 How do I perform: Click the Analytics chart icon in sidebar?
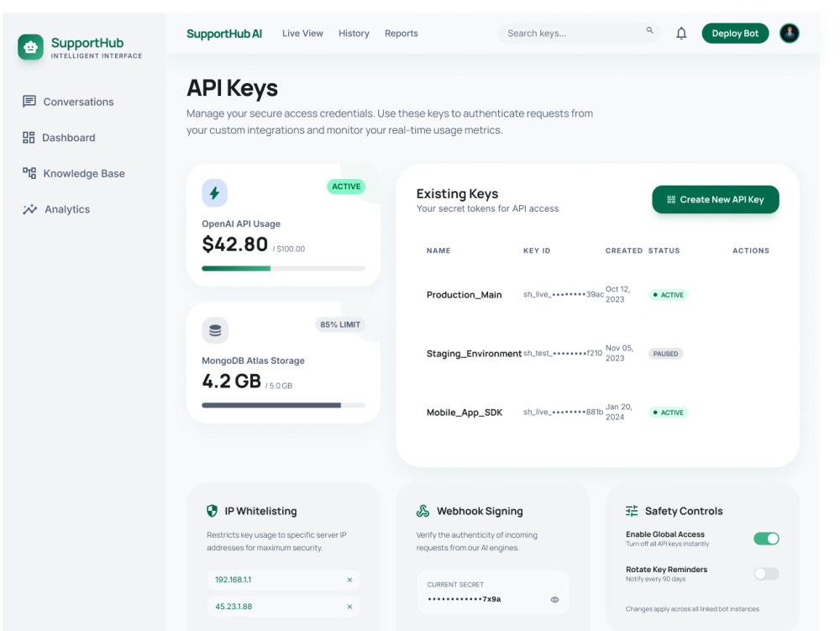pyautogui.click(x=29, y=209)
